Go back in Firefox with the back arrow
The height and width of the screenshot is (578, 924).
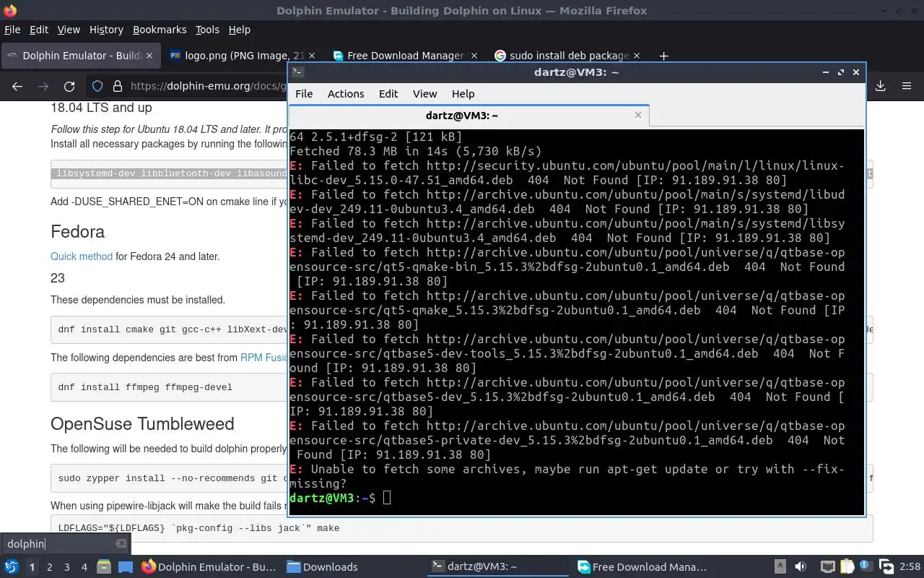point(17,86)
